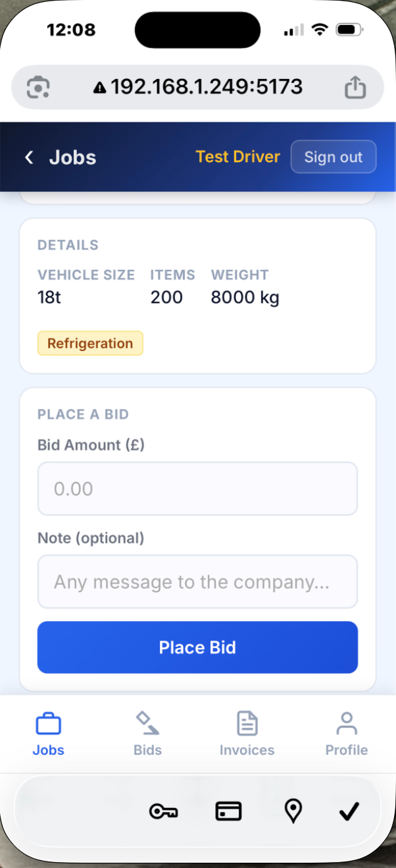Tap the location pin icon
This screenshot has width=396, height=868.
293,811
